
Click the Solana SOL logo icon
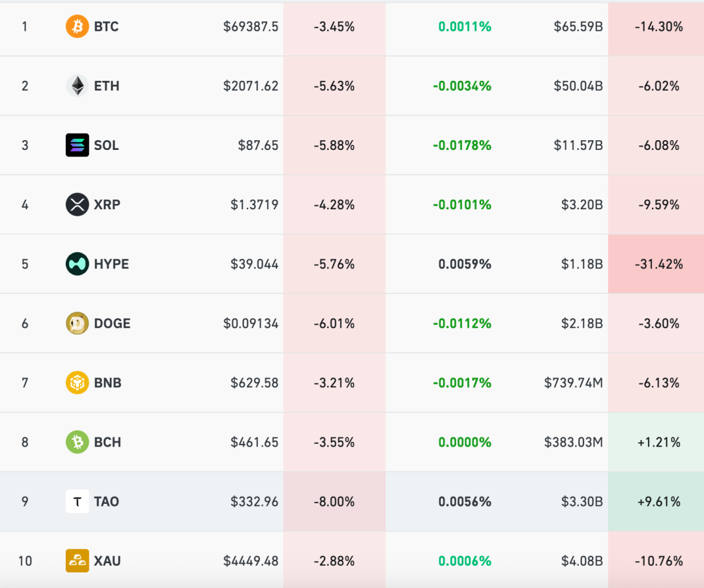[x=77, y=145]
